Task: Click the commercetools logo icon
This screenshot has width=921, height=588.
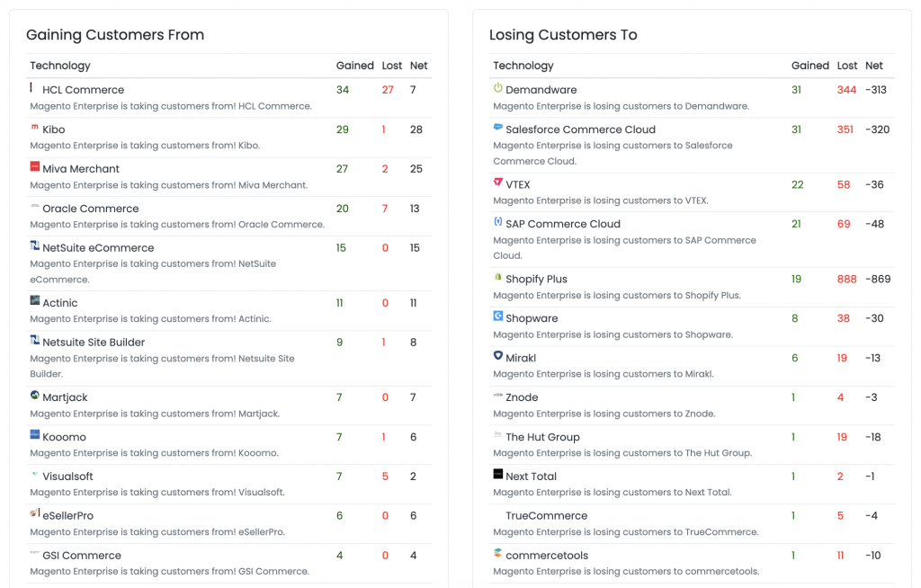Action: click(498, 553)
